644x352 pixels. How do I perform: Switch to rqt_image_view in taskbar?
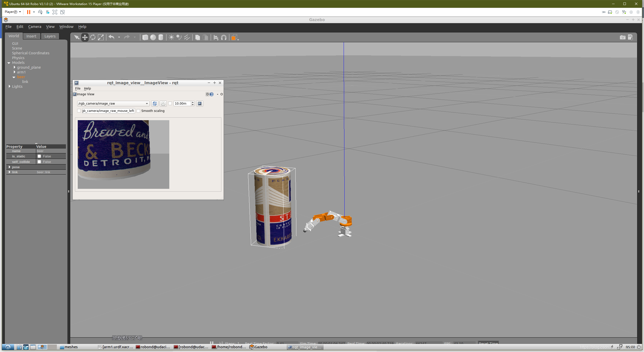click(x=305, y=347)
